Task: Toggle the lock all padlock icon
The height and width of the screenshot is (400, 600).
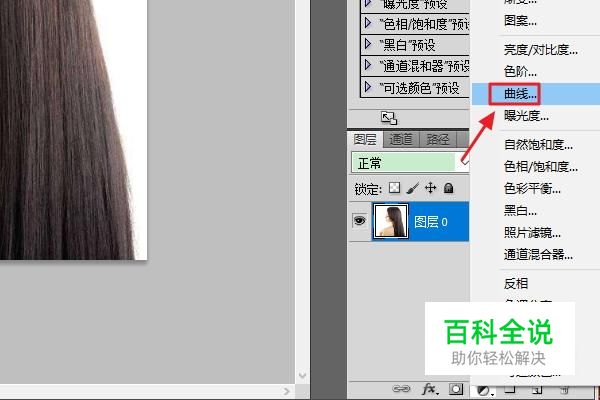Action: (x=448, y=188)
